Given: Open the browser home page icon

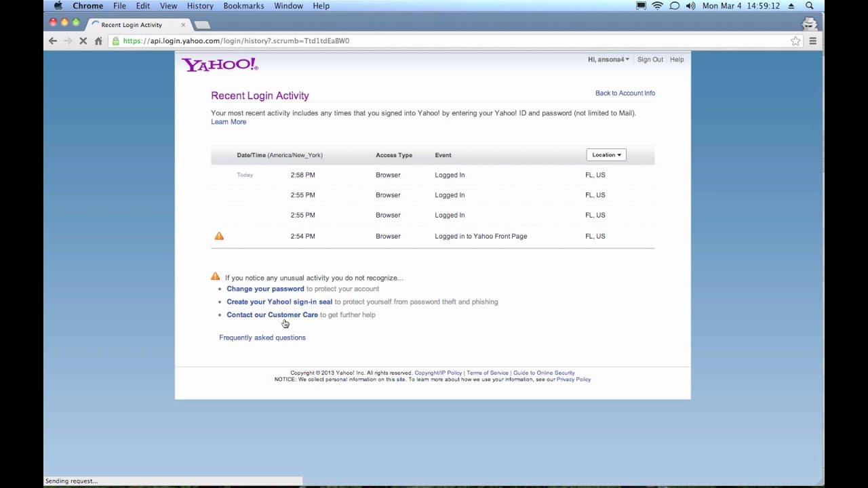Looking at the screenshot, I should pyautogui.click(x=98, y=41).
